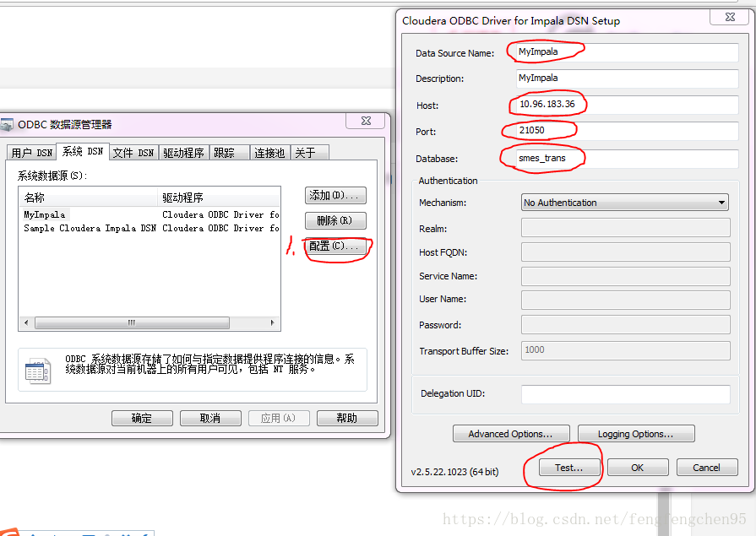Click the list's left scroll arrow

tap(26, 322)
